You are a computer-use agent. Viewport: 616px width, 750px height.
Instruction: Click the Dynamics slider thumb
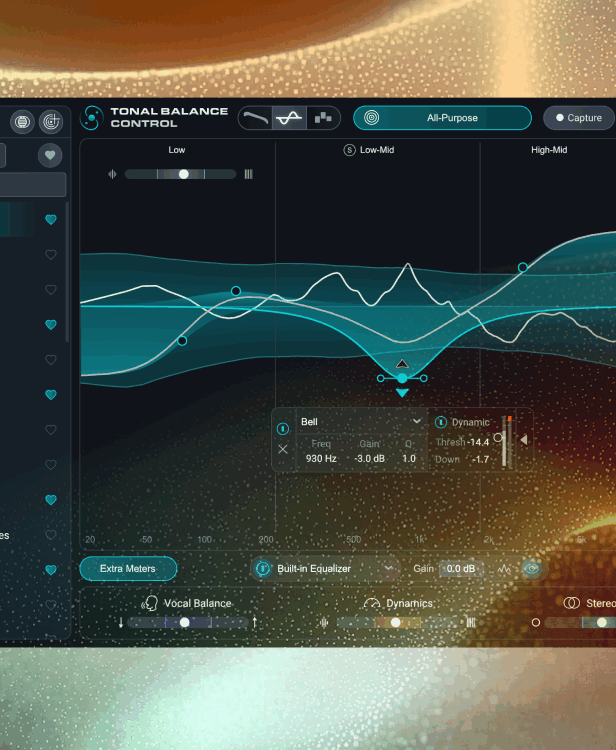396,622
